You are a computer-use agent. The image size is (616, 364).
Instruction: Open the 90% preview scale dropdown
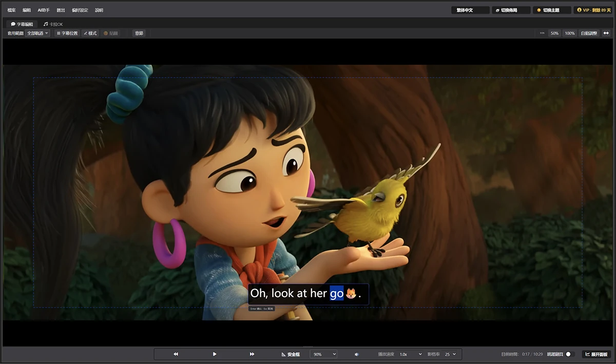[x=324, y=354]
